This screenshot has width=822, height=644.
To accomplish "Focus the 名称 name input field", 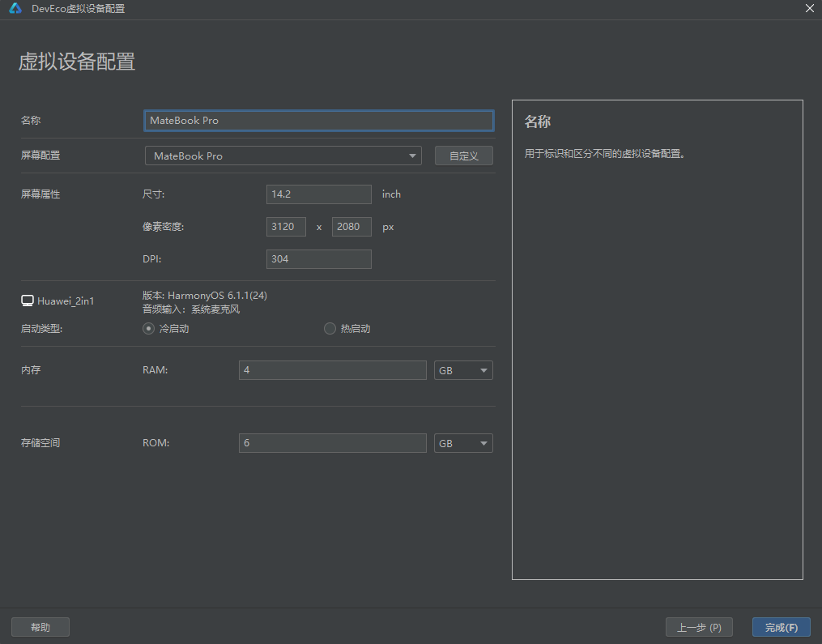I will point(319,121).
